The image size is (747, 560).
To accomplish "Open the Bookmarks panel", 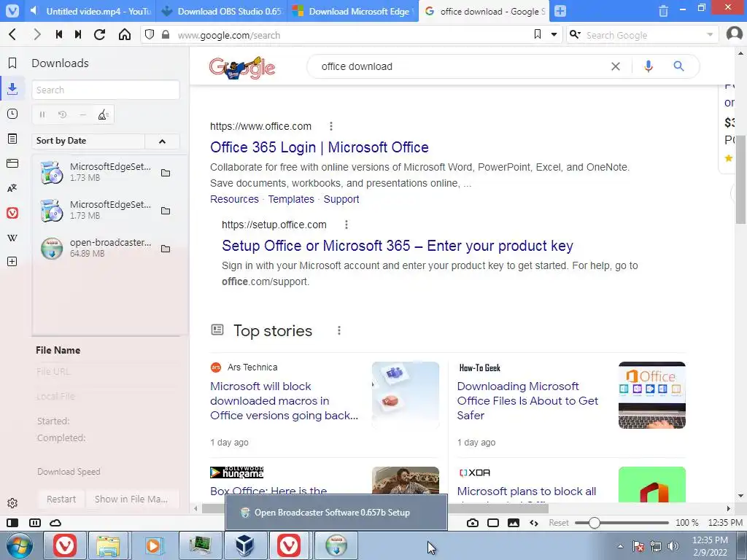I will (12, 63).
